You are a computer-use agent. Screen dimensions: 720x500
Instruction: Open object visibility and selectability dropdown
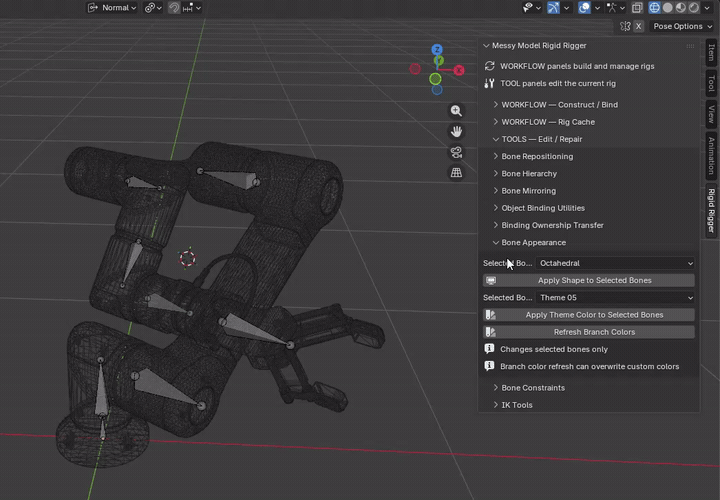(532, 8)
